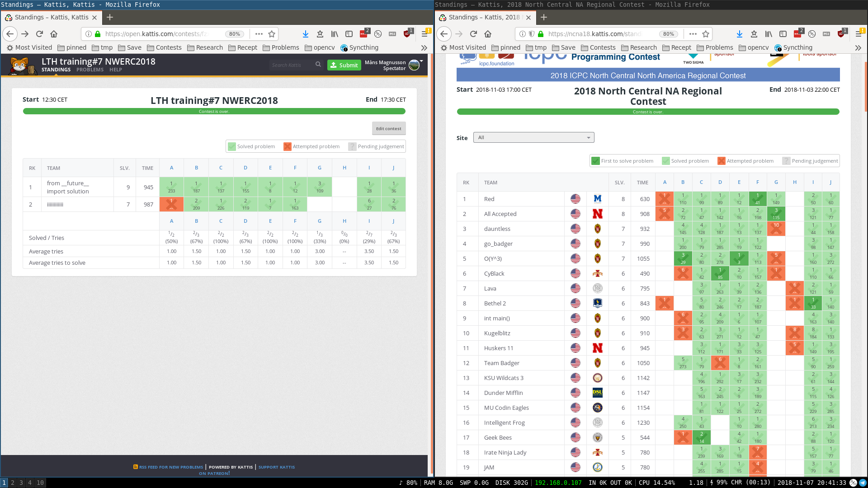Open Site dropdown showing All

533,137
